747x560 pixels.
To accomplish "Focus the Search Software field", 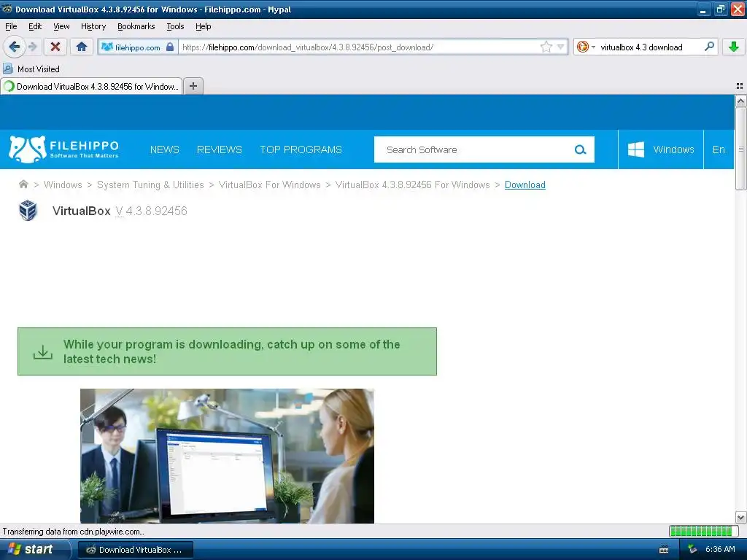I will click(474, 149).
